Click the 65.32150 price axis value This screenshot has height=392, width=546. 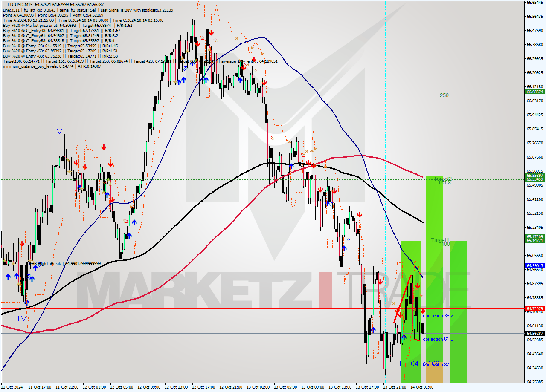[534, 213]
